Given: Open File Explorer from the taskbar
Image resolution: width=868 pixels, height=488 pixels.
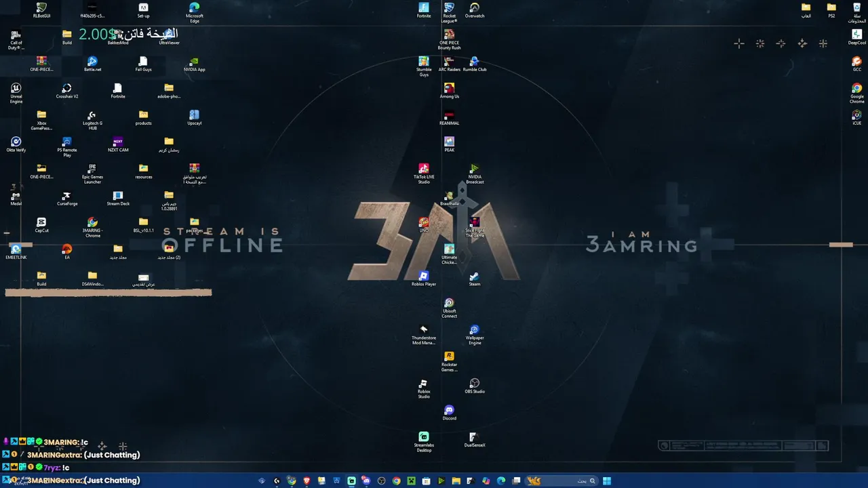Looking at the screenshot, I should click(x=456, y=481).
